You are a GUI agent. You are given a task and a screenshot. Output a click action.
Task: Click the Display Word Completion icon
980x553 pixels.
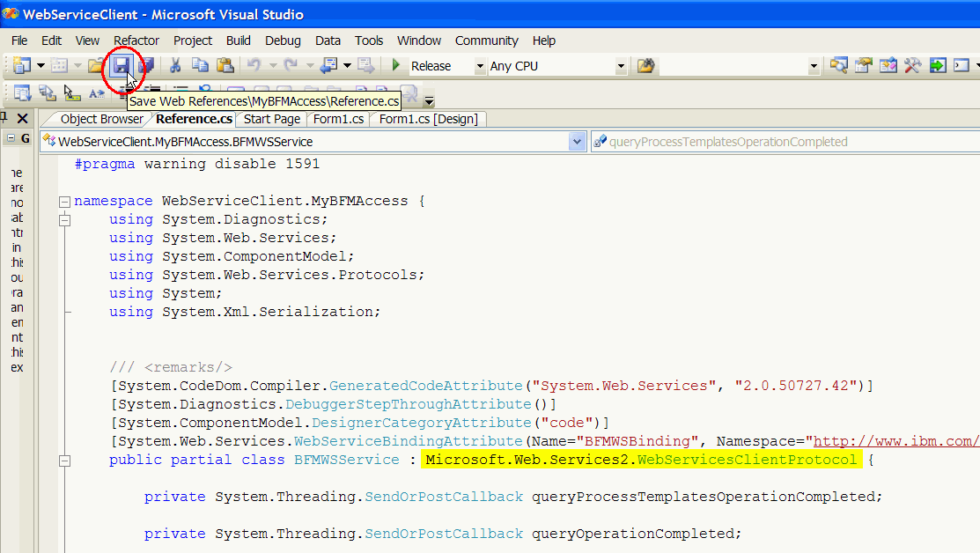click(96, 93)
